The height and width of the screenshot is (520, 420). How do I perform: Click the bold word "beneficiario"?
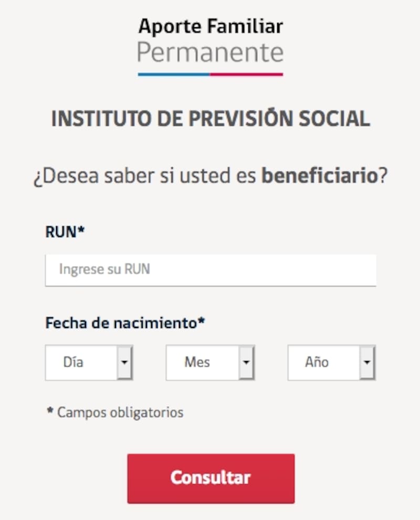[x=319, y=176]
